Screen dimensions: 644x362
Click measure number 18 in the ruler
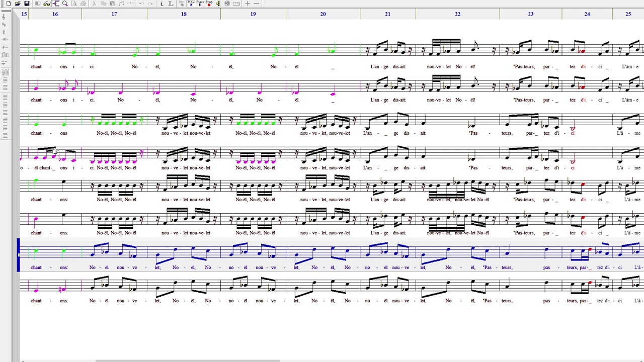(x=184, y=14)
